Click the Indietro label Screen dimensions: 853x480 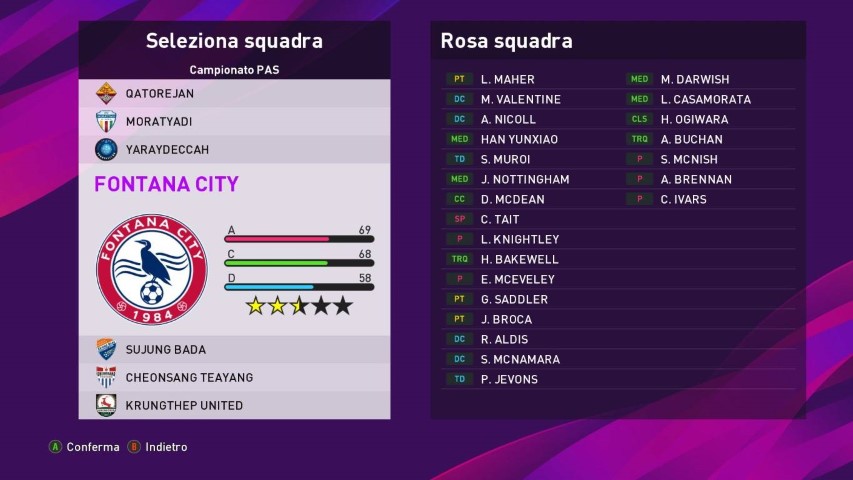pos(166,447)
